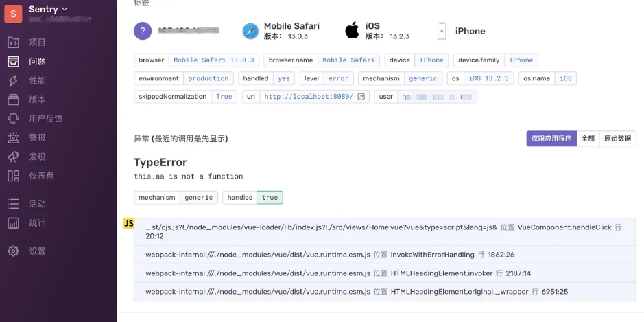Click the green handled true pill
The width and height of the screenshot is (644, 322).
[x=270, y=198]
